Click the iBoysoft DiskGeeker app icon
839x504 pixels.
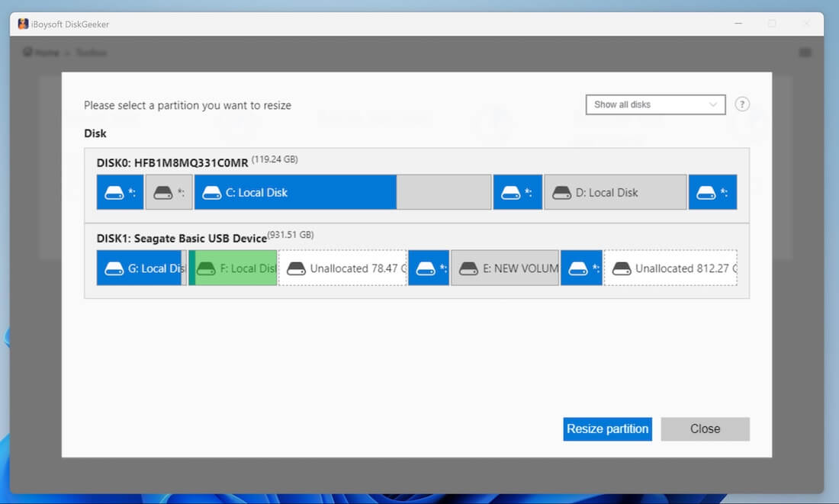(23, 24)
